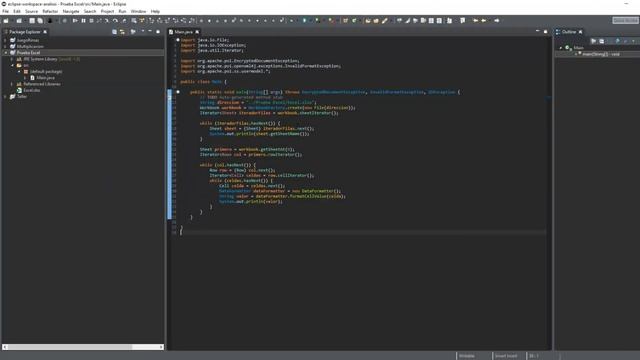This screenshot has height=360, width=640.
Task: Fold the main method in editor
Action: point(178,92)
